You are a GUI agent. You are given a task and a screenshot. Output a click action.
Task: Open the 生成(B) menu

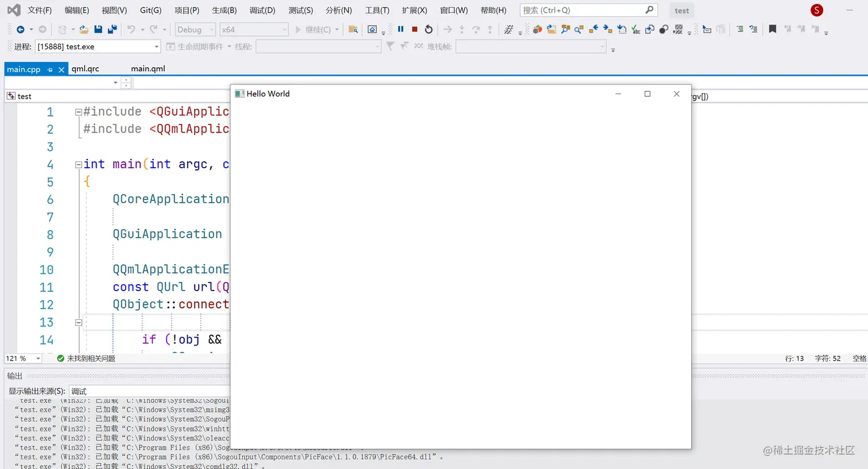[224, 10]
